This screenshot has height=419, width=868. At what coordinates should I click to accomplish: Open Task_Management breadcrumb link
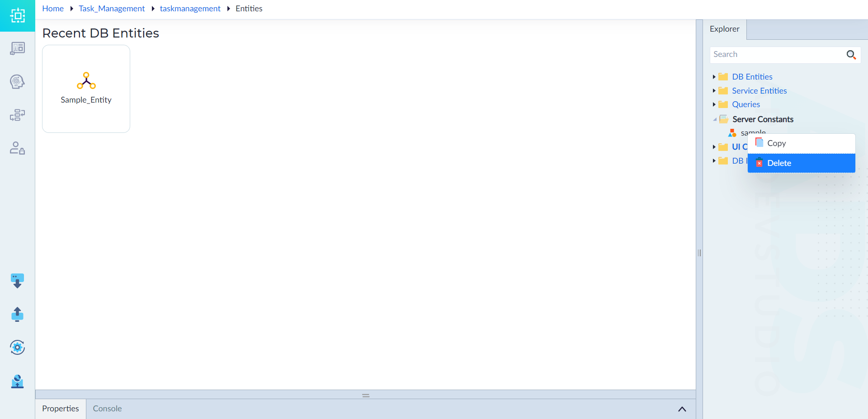click(x=112, y=9)
